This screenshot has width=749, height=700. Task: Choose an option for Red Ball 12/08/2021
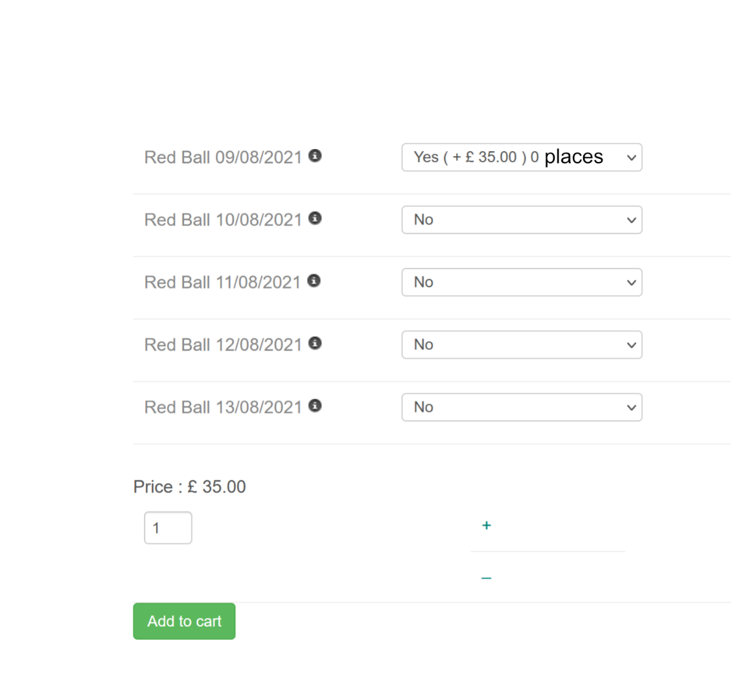tap(522, 345)
